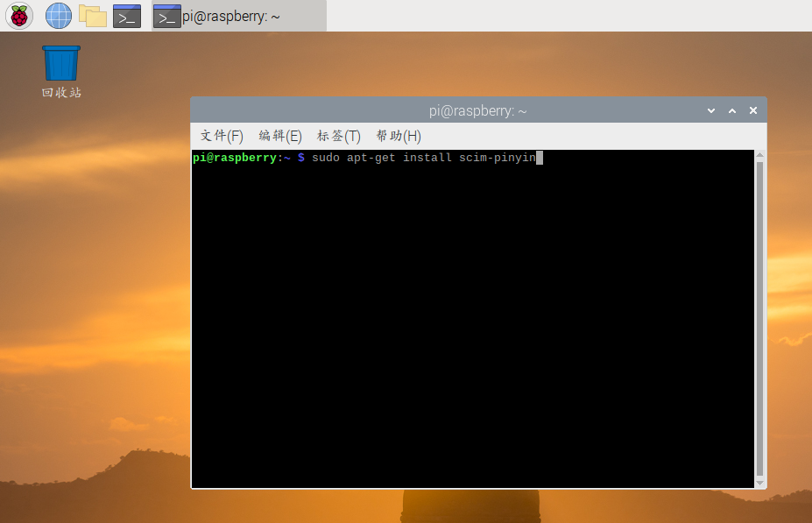Click the terminal scrollbar up arrow

coord(759,154)
